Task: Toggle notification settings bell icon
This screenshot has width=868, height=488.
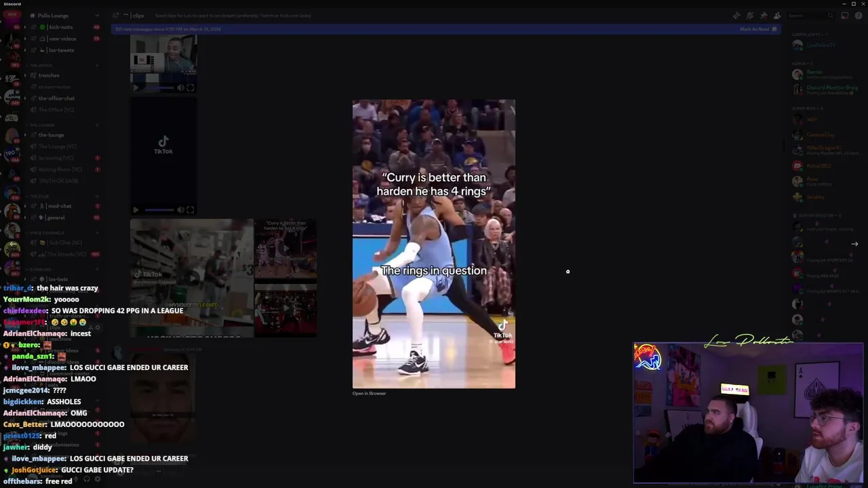Action: (750, 16)
